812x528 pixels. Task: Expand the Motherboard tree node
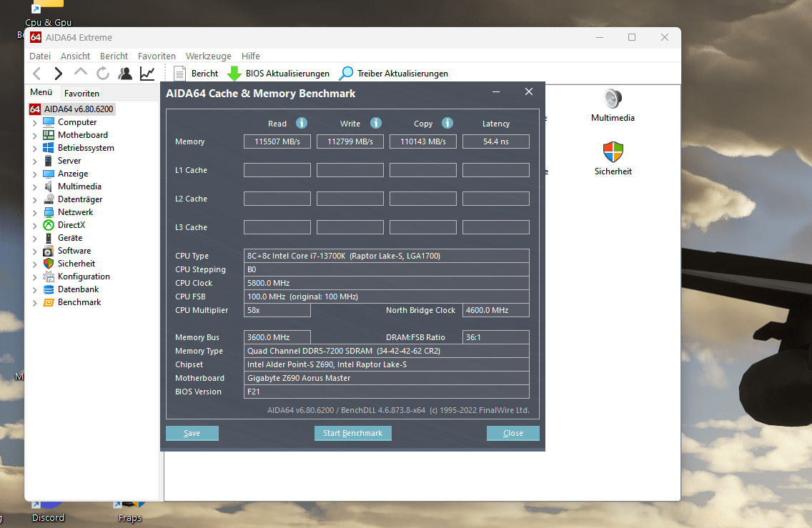pyautogui.click(x=35, y=136)
